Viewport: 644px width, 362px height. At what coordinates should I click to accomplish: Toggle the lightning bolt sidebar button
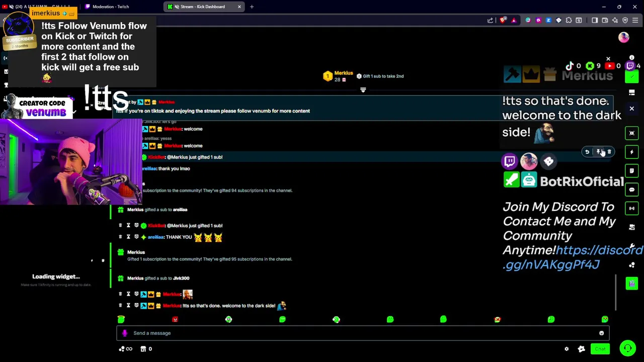coord(632,152)
